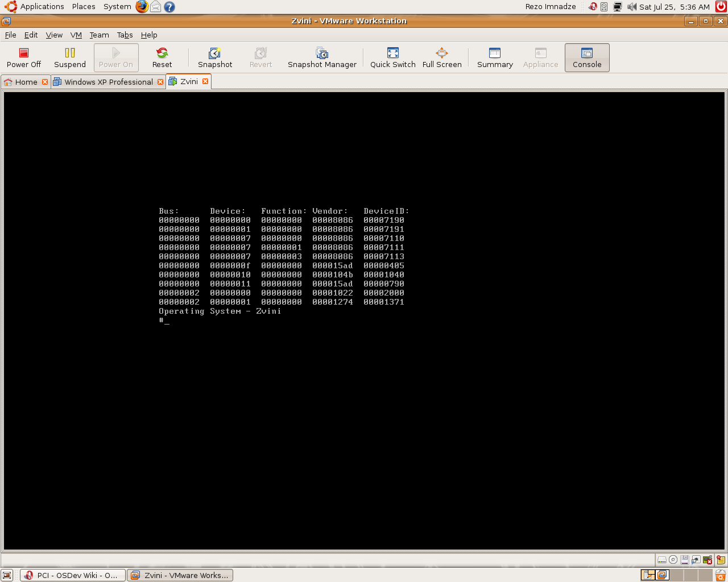Take a Snapshot of the VM
Image resolution: width=728 pixels, height=582 pixels.
tap(215, 58)
